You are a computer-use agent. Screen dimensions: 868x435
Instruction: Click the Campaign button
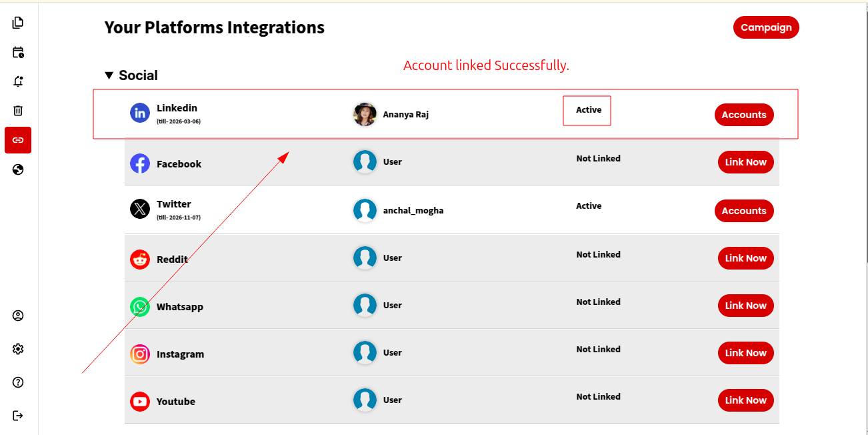click(x=766, y=27)
